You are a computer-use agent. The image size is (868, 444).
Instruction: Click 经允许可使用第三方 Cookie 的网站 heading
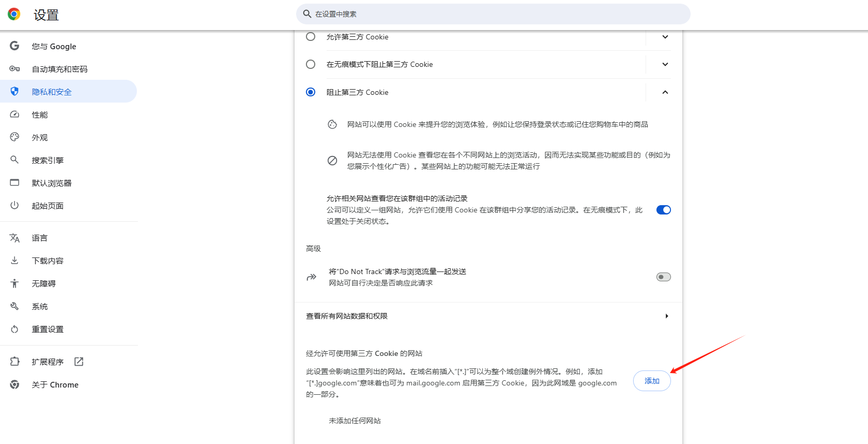[364, 353]
